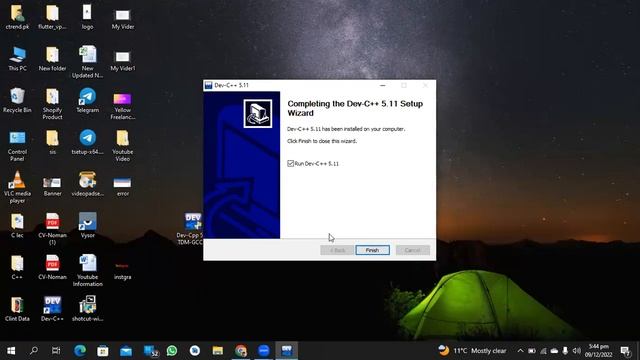
Task: Open weather widget showing 11°C Mostly clear
Action: pos(472,351)
